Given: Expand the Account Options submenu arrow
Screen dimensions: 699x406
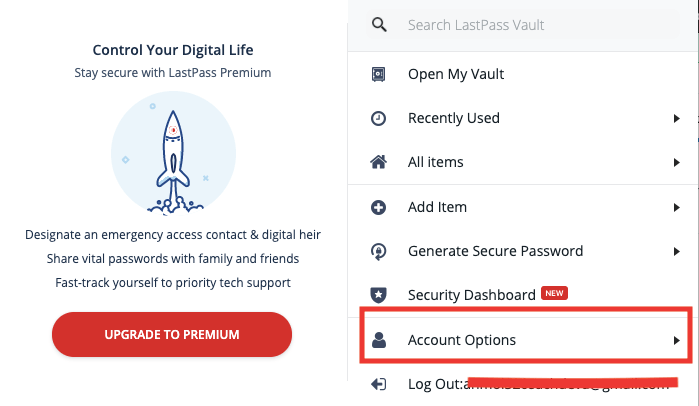Looking at the screenshot, I should click(x=677, y=340).
